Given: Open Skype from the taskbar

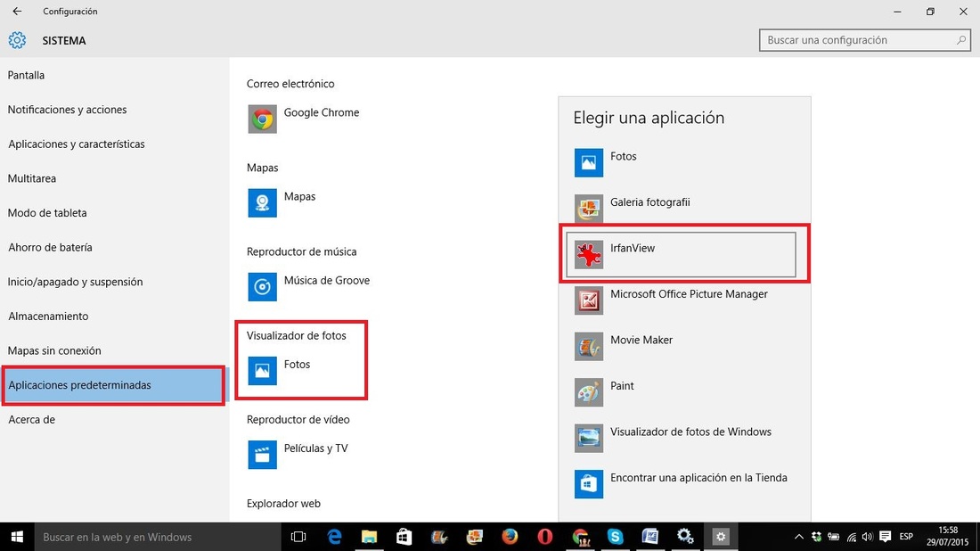Looking at the screenshot, I should point(615,537).
